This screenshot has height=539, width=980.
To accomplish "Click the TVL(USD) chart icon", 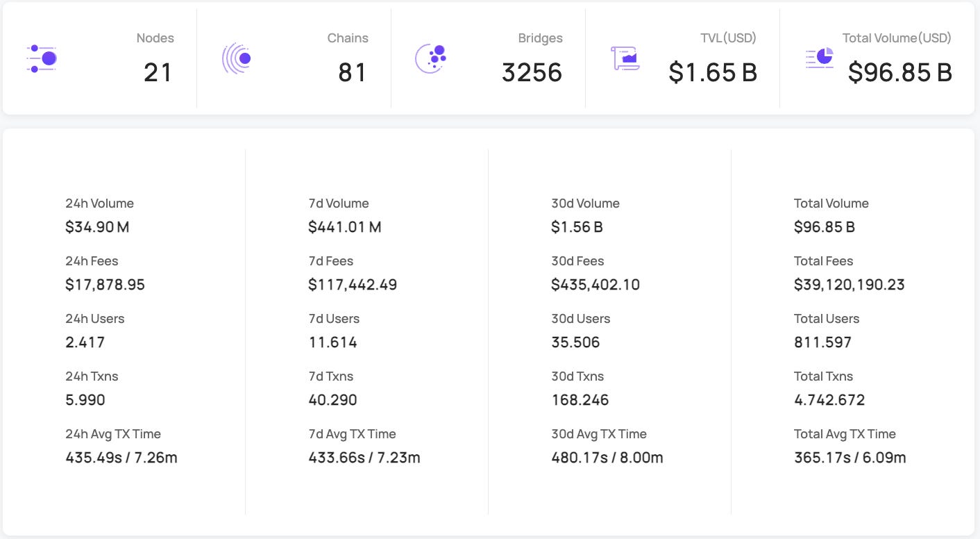I will (624, 58).
